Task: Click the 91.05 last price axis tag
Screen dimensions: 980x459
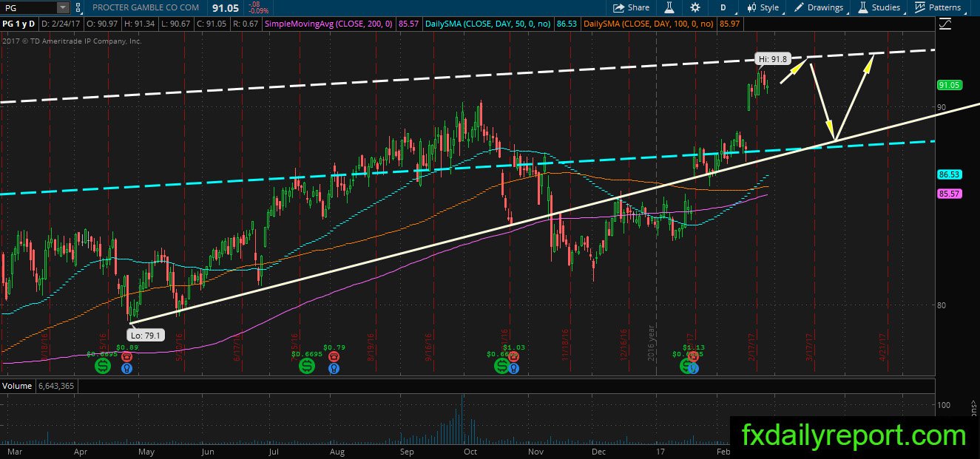Action: tap(949, 85)
